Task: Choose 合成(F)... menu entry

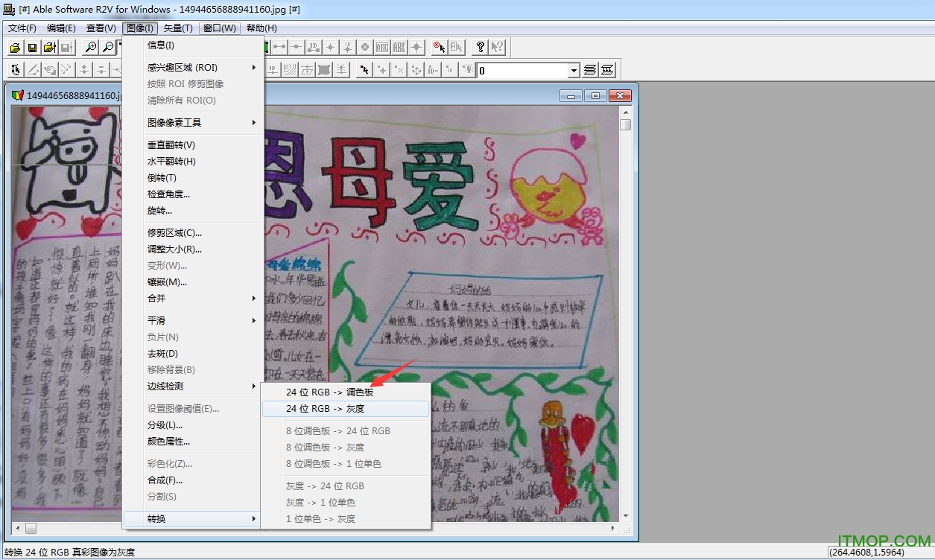Action: click(192, 480)
